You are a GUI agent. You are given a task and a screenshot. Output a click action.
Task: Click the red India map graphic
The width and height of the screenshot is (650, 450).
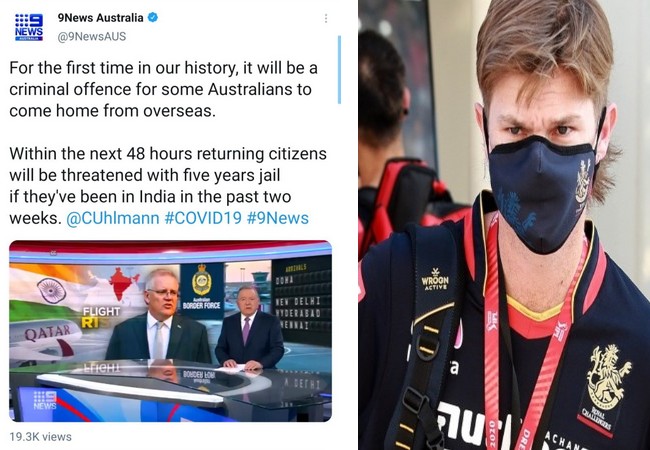(123, 284)
